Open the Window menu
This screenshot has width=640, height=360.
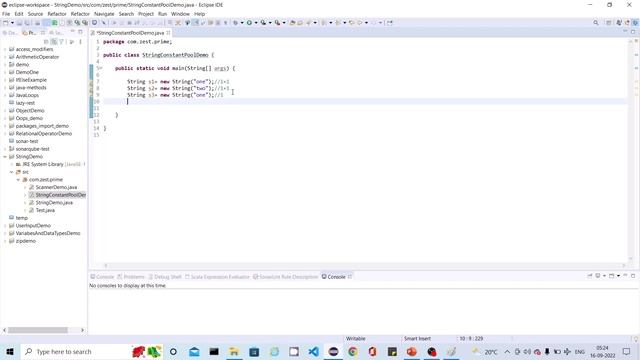point(180,14)
